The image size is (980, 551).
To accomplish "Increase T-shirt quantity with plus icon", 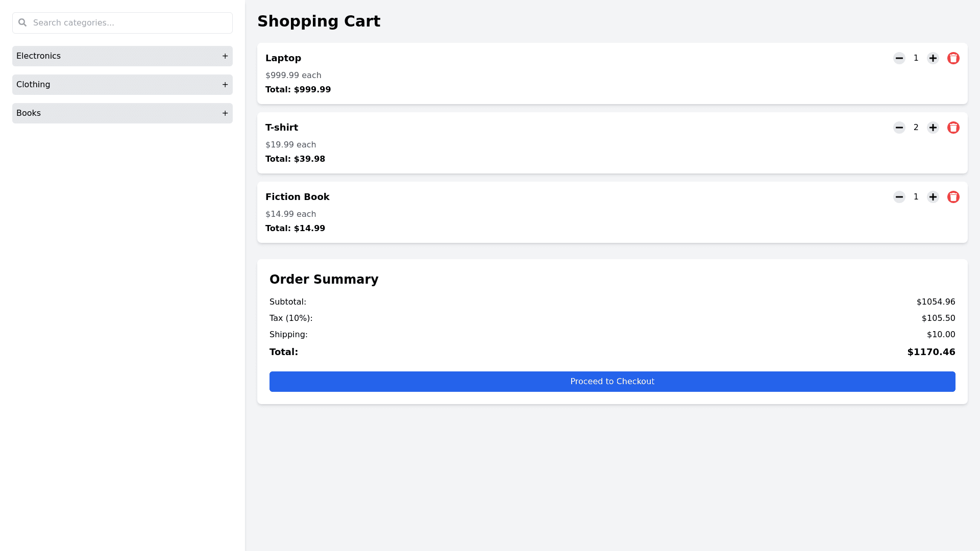I will (x=933, y=128).
